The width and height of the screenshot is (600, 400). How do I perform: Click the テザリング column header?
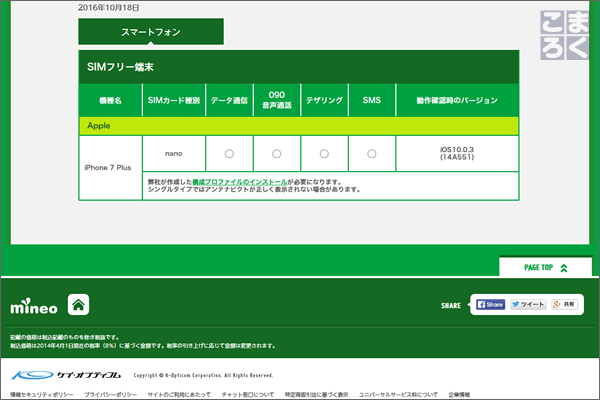point(324,100)
